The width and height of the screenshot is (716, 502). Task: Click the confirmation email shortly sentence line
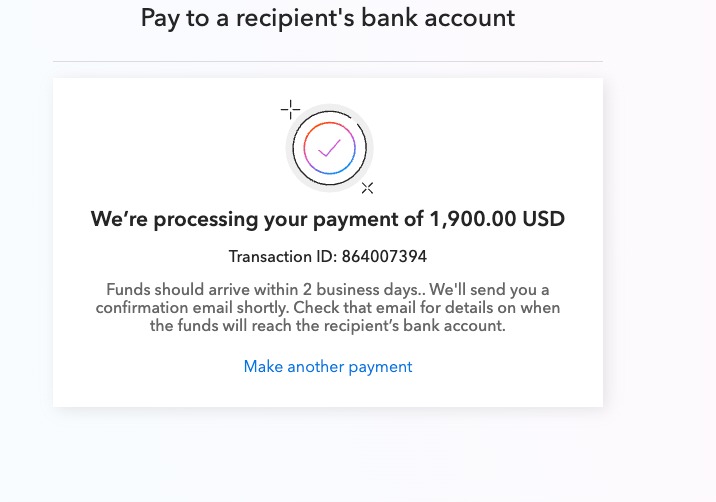tap(192, 308)
